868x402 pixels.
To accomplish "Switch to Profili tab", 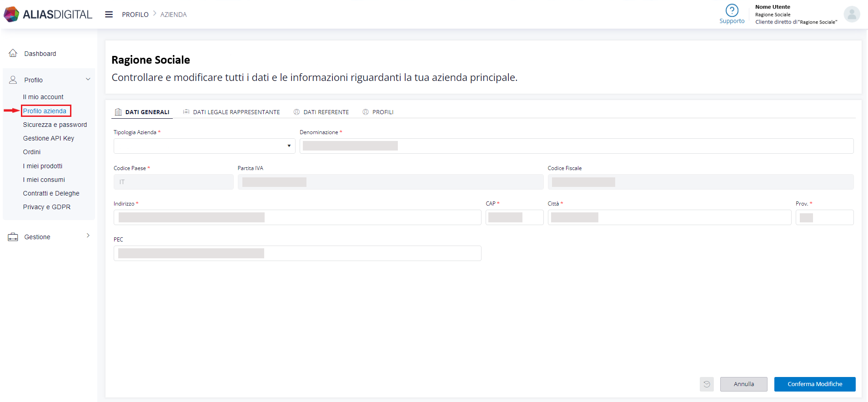I will coord(378,112).
